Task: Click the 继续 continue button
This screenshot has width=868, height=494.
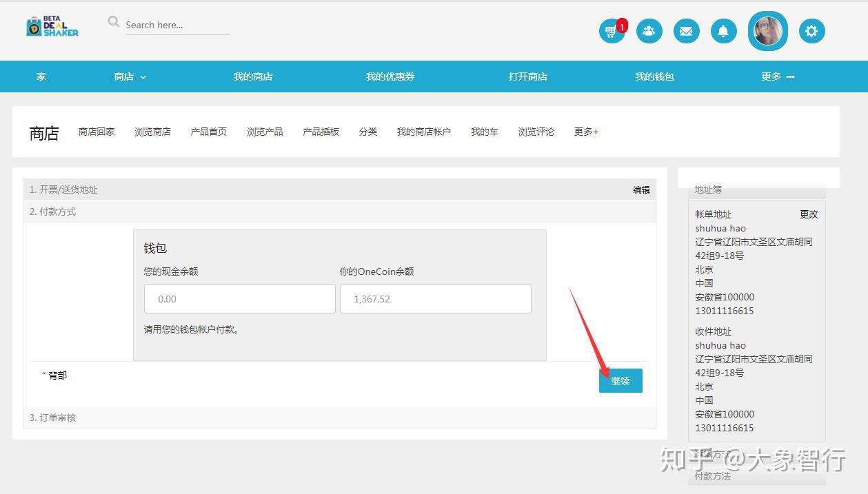Action: [x=620, y=380]
